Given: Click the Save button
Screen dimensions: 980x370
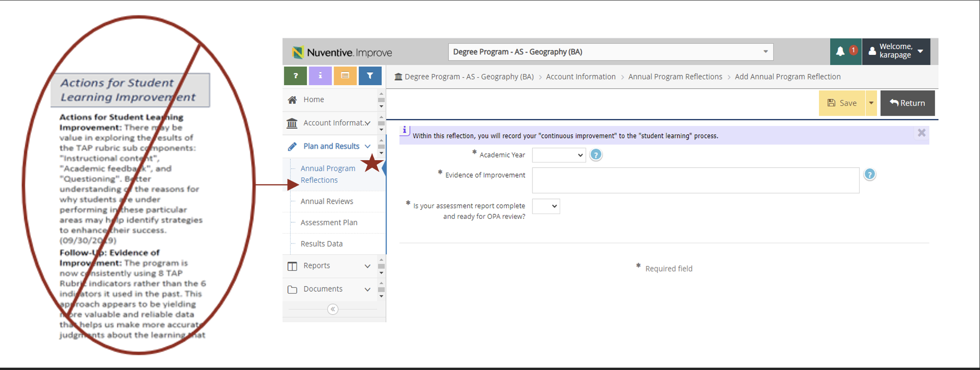Looking at the screenshot, I should (842, 103).
